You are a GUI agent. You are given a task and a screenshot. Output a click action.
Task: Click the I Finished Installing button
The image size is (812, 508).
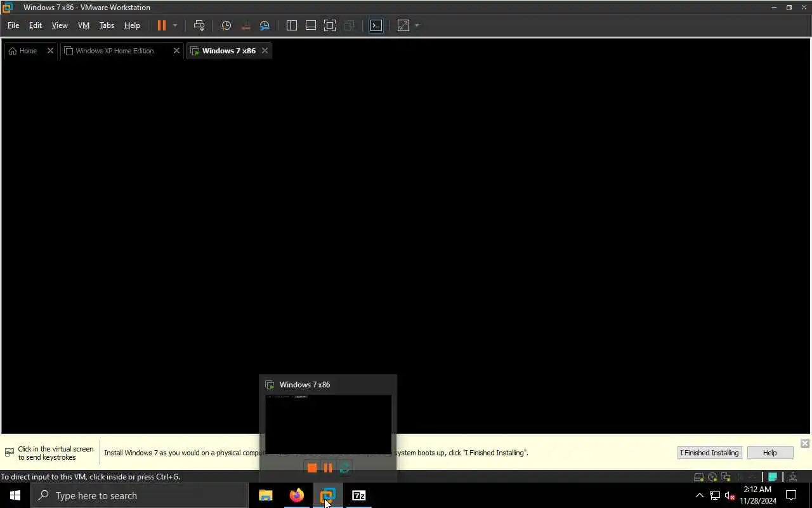click(709, 453)
